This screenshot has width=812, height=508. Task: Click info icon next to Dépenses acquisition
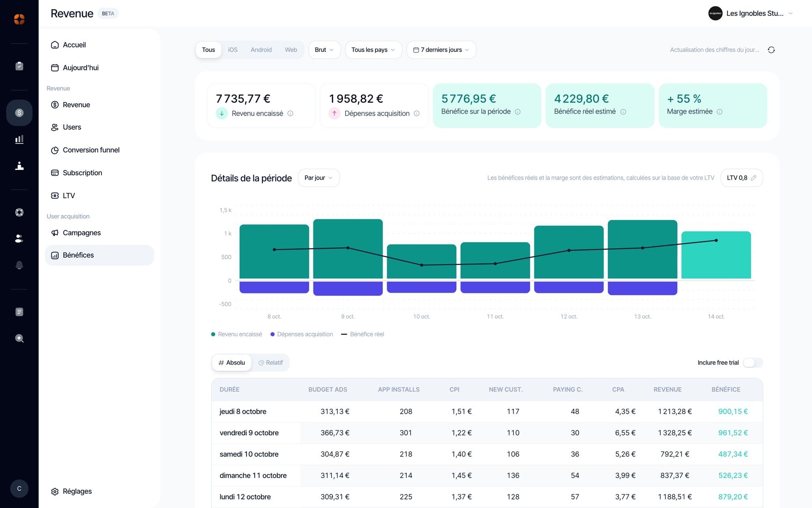click(x=417, y=113)
